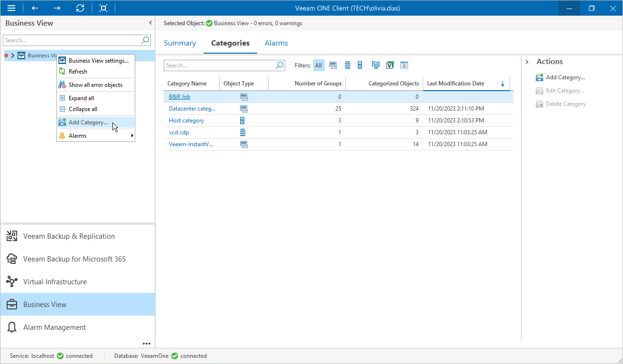Open Alarm Management section
This screenshot has width=623, height=364.
click(54, 327)
